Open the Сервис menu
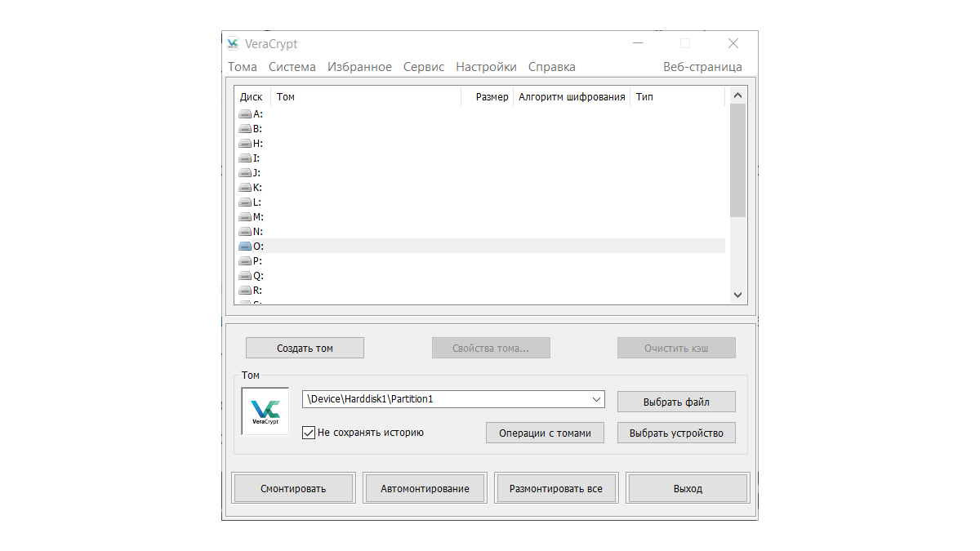Screen dimensions: 980x551 coord(423,66)
